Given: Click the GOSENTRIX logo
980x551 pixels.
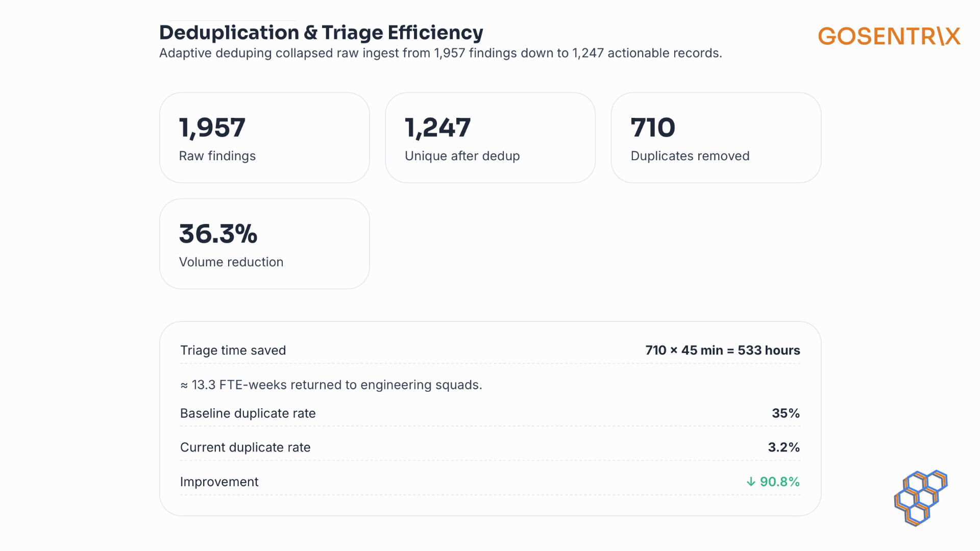Looking at the screenshot, I should tap(889, 37).
